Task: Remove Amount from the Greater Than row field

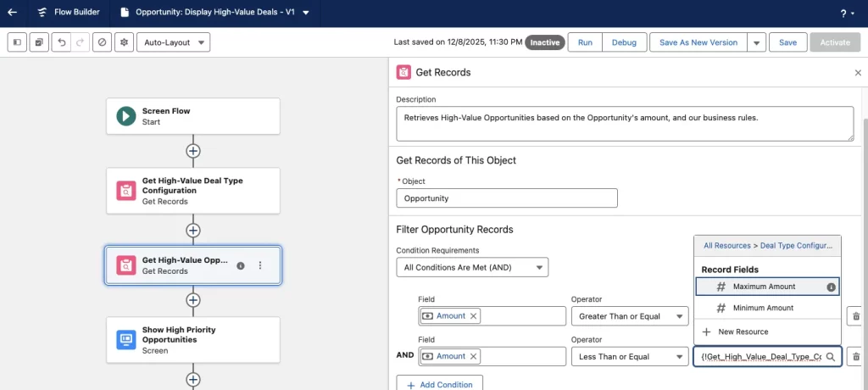Action: (473, 315)
